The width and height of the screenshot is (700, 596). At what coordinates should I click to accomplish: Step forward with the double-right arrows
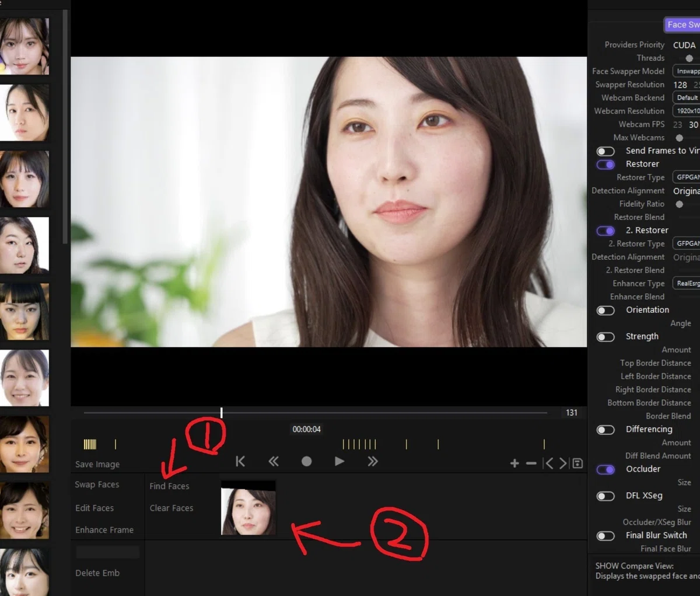click(x=373, y=462)
